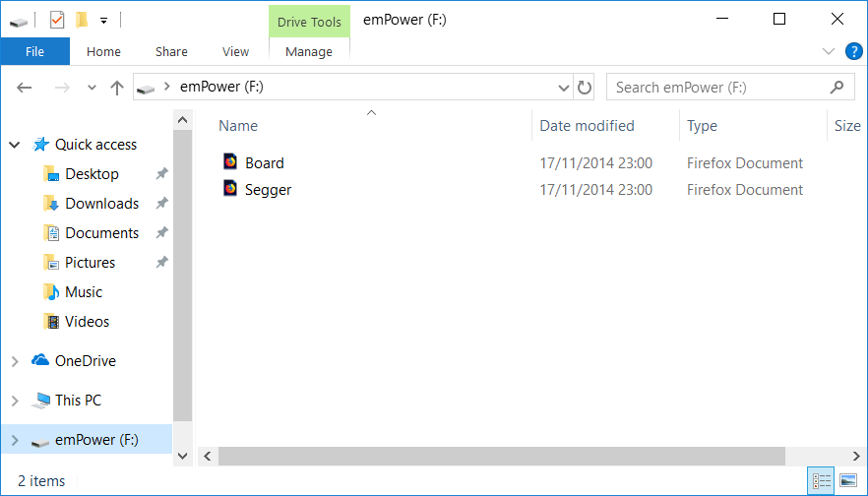
Task: Click the search magnifier icon
Action: coord(837,87)
